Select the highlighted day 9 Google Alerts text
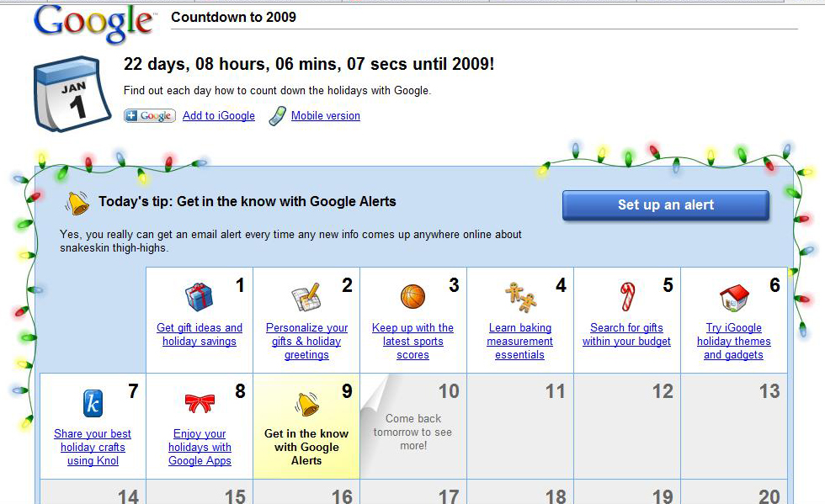 point(306,447)
